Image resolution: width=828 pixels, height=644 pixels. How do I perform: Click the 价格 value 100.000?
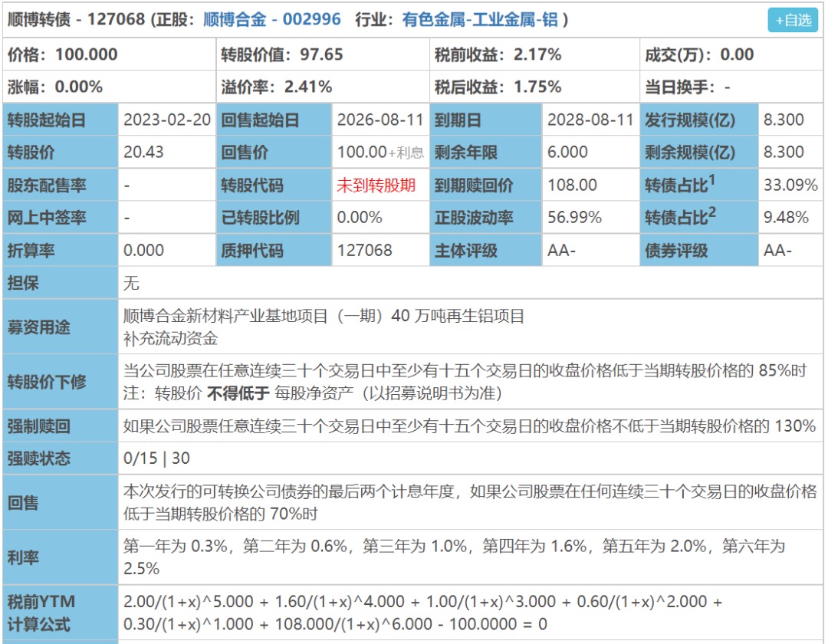(87, 54)
